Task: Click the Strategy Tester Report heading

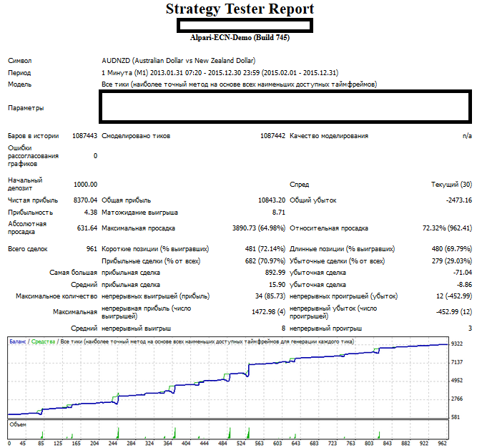Action: point(240,9)
